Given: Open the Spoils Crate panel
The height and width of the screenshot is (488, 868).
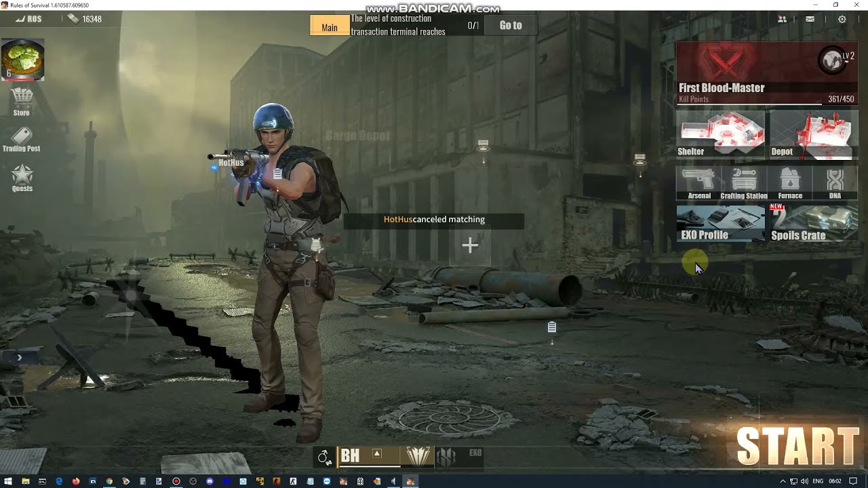Looking at the screenshot, I should pyautogui.click(x=814, y=224).
